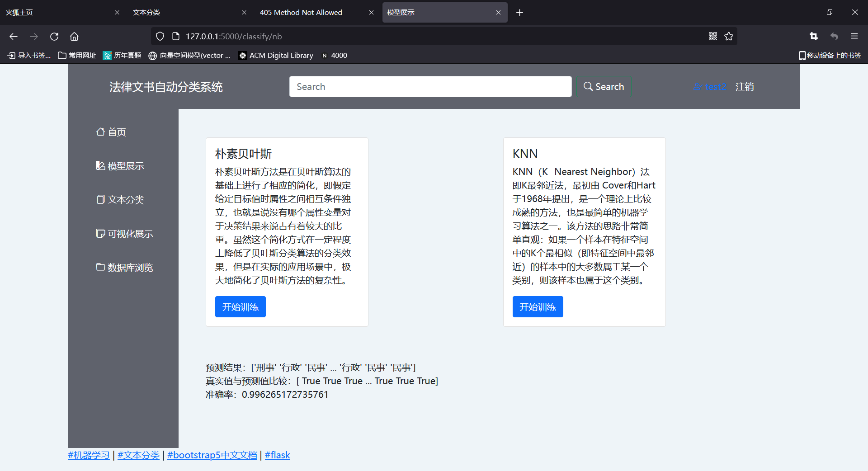868x471 pixels.
Task: Click the browser home icon
Action: click(74, 37)
